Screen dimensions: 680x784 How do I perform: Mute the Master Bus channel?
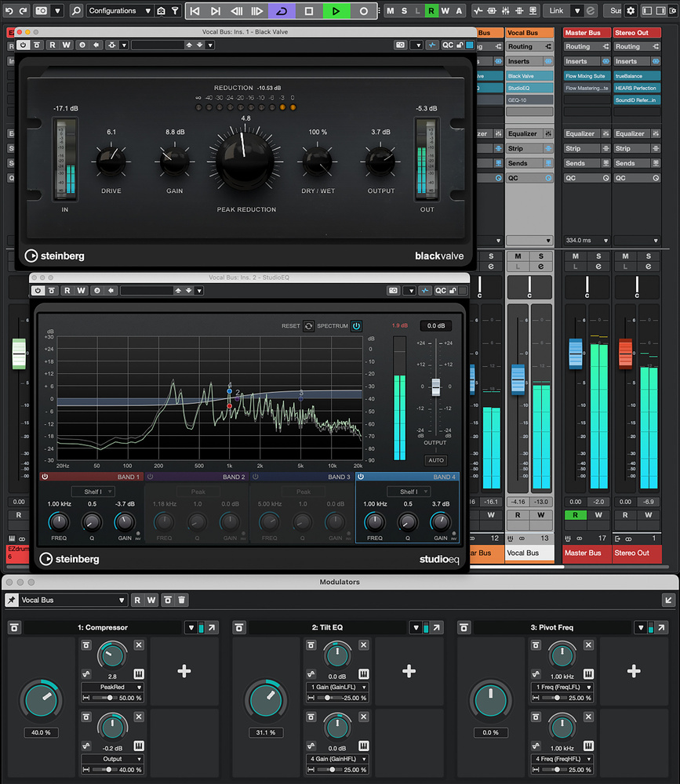576,256
